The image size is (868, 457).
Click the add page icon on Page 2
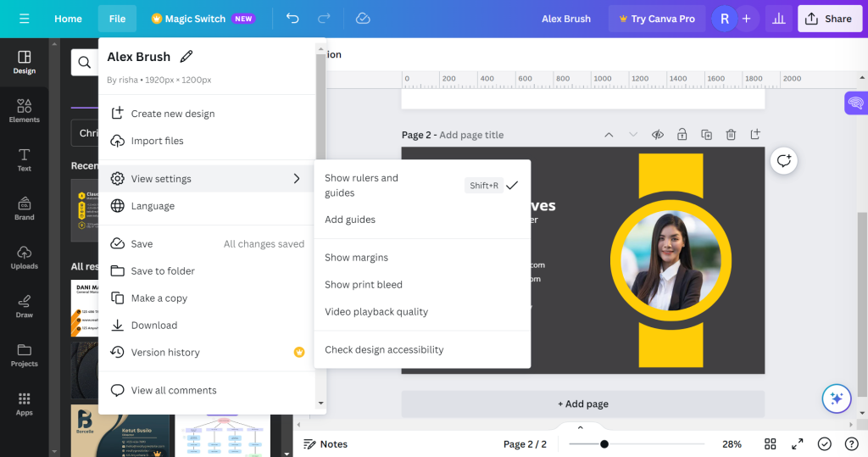click(x=755, y=134)
